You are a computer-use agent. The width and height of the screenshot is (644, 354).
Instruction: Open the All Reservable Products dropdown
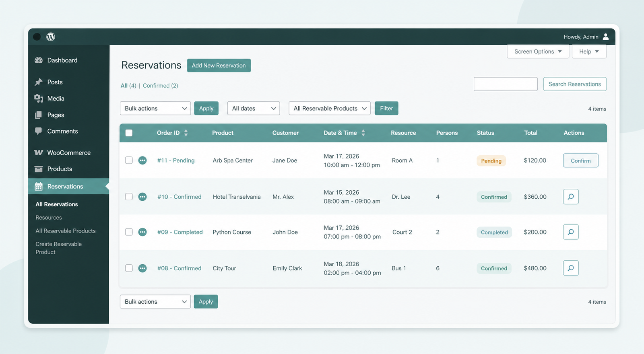pyautogui.click(x=330, y=108)
